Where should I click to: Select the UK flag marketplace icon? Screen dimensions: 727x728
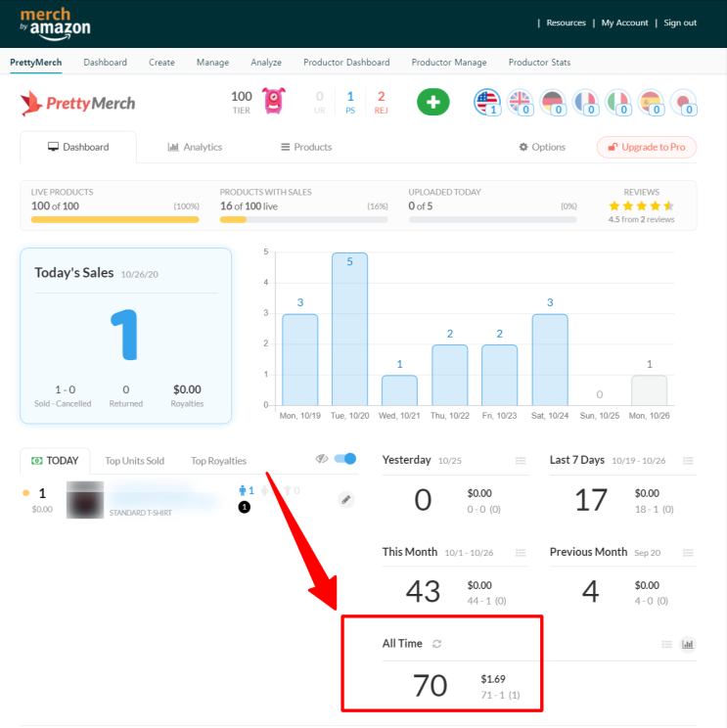tap(520, 102)
